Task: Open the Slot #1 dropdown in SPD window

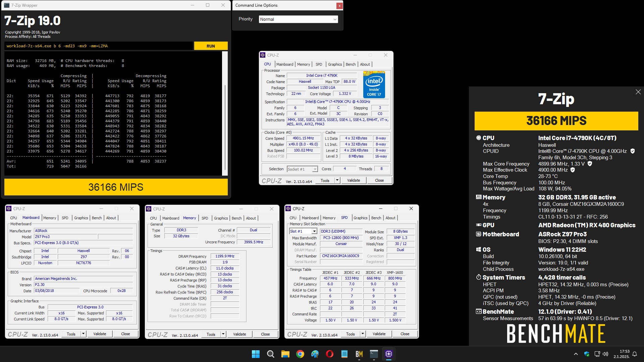Action: pos(303,231)
